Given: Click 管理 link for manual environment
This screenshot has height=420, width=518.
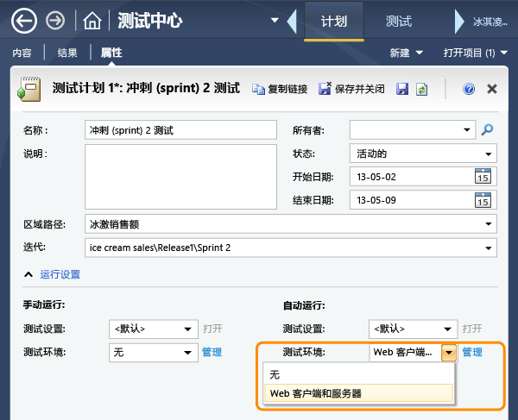Looking at the screenshot, I should tap(212, 352).
